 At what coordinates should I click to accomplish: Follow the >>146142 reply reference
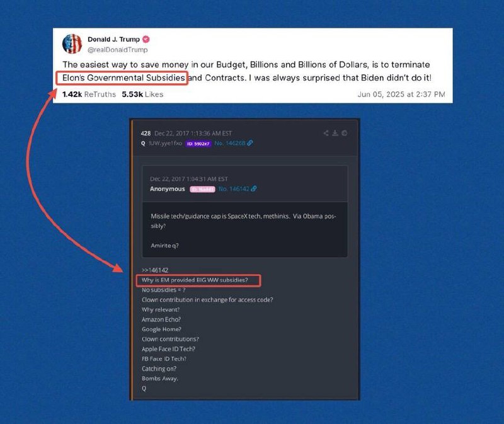(155, 270)
